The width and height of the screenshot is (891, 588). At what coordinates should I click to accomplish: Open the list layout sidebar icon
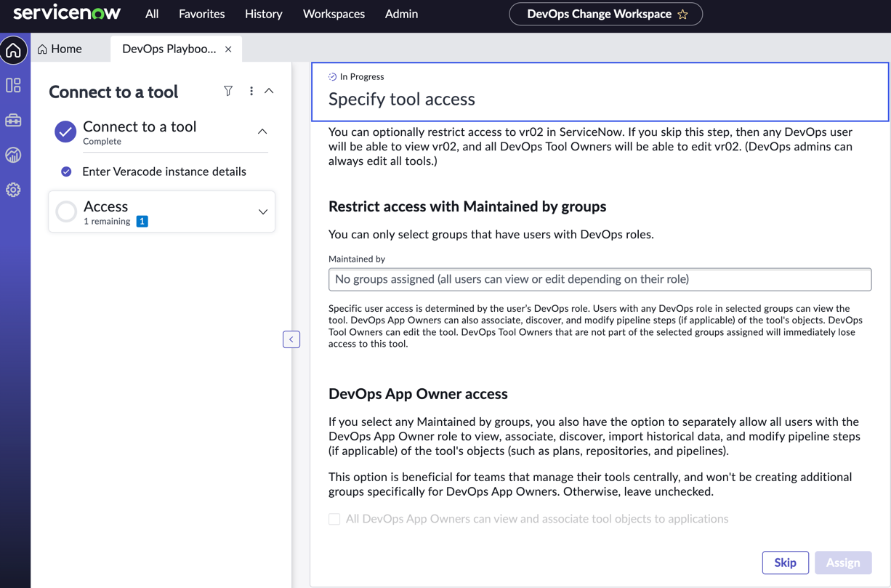point(14,85)
